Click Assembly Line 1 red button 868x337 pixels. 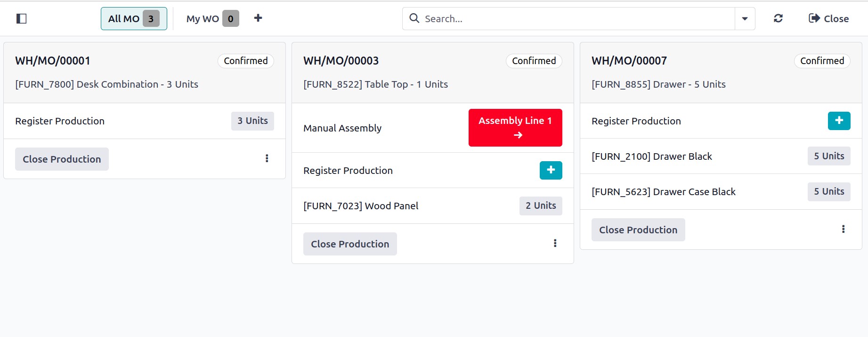click(x=515, y=128)
